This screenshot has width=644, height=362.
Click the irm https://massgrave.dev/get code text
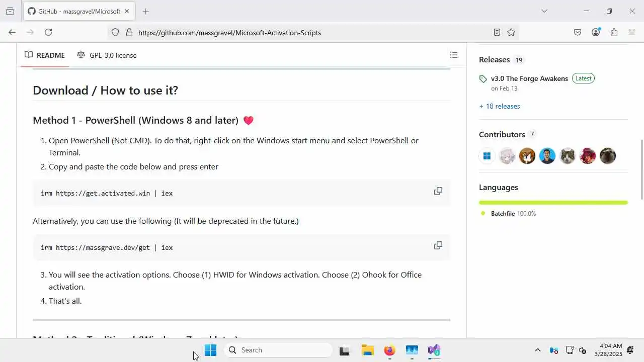[x=107, y=247]
